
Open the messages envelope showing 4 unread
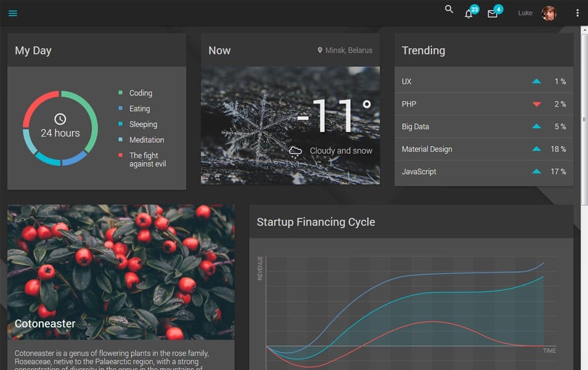[x=492, y=12]
